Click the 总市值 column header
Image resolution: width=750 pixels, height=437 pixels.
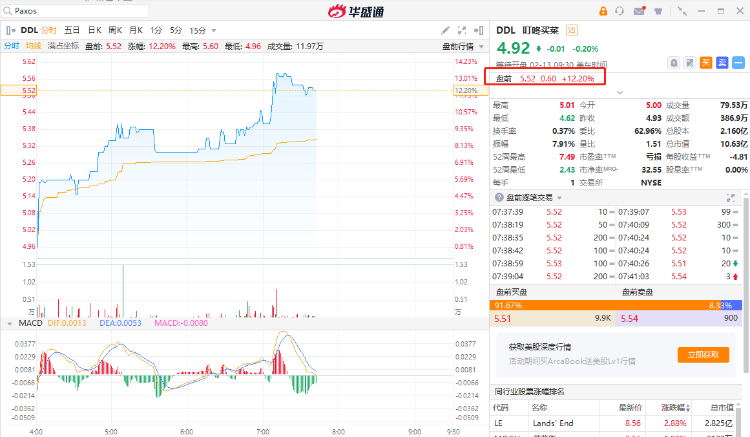(722, 408)
